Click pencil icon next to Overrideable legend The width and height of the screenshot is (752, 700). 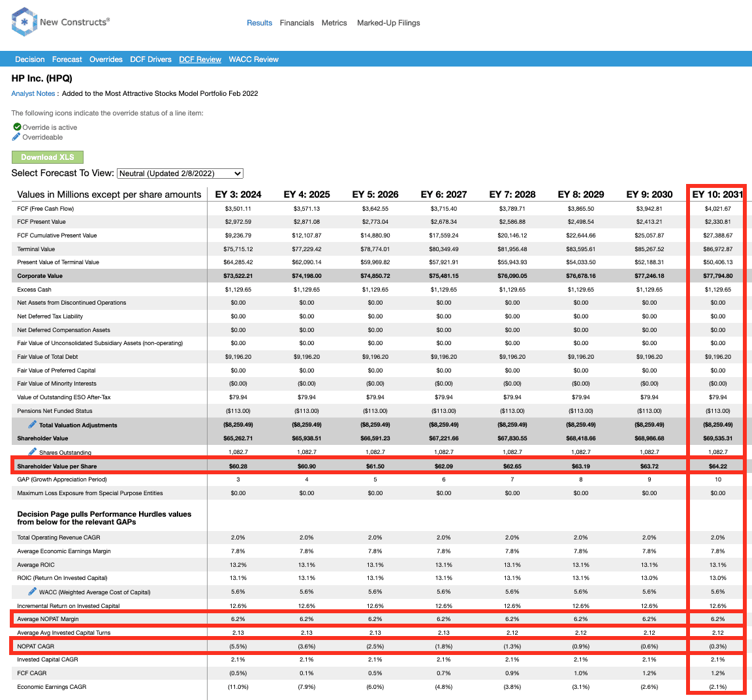16,136
